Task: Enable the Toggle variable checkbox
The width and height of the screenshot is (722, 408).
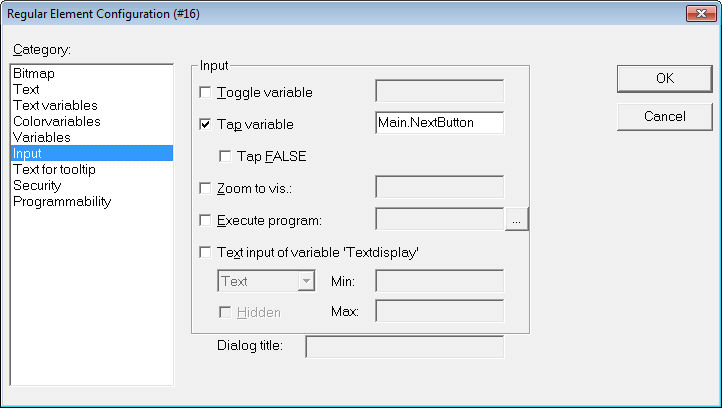Action: point(205,92)
